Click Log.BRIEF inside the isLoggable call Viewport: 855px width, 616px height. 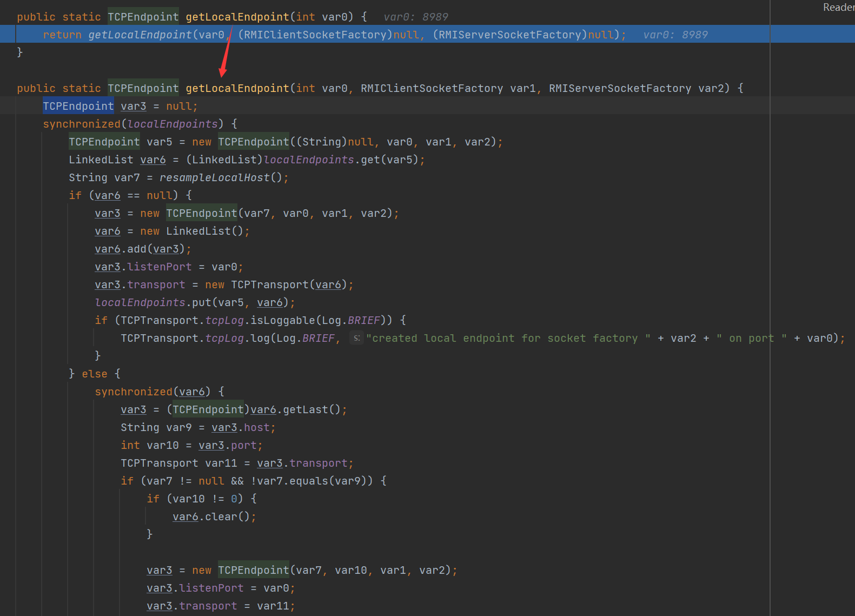point(351,320)
